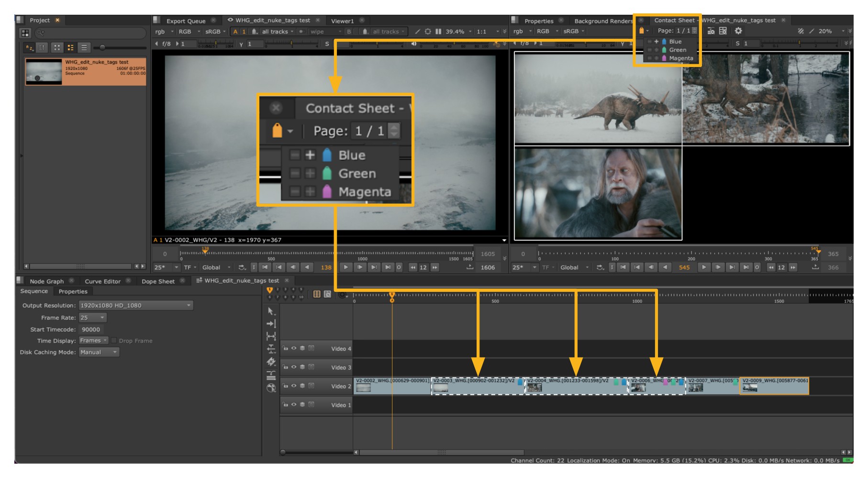This screenshot has height=478, width=868.
Task: Open the Disk Caching Mode dropdown
Action: (99, 352)
